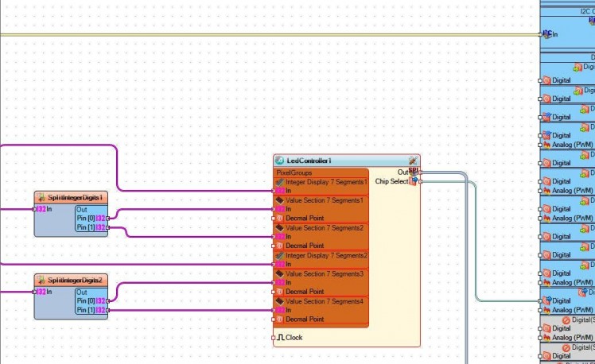Click the LedController1 component icon
Image resolution: width=595 pixels, height=364 pixels.
[280, 161]
